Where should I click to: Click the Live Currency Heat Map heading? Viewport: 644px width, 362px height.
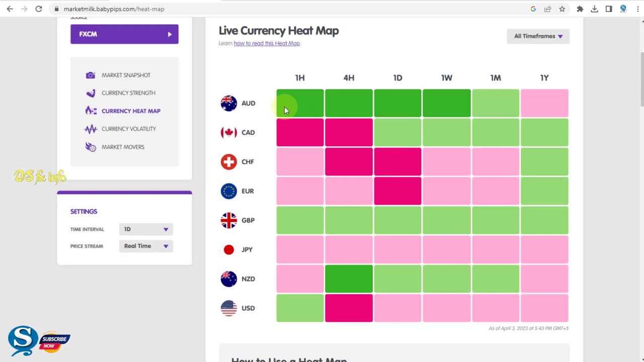[x=279, y=31]
